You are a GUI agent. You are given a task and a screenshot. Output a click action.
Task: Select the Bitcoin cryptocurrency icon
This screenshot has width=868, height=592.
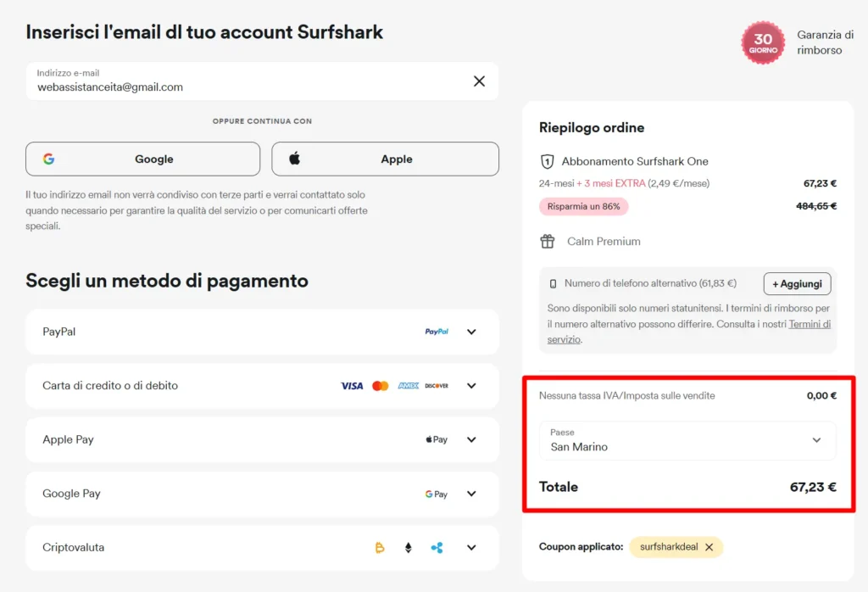tap(380, 547)
